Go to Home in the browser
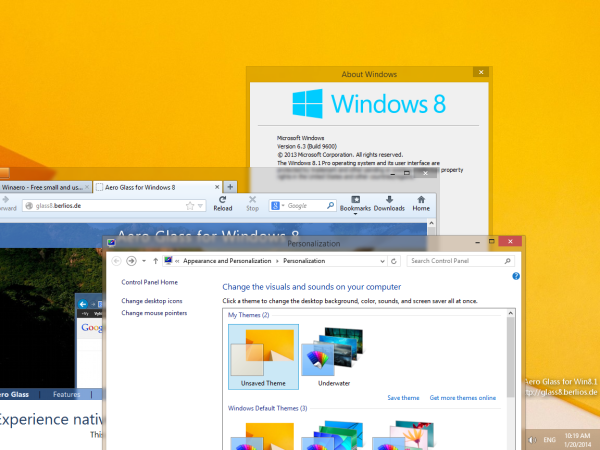This screenshot has height=450, width=600. [421, 204]
